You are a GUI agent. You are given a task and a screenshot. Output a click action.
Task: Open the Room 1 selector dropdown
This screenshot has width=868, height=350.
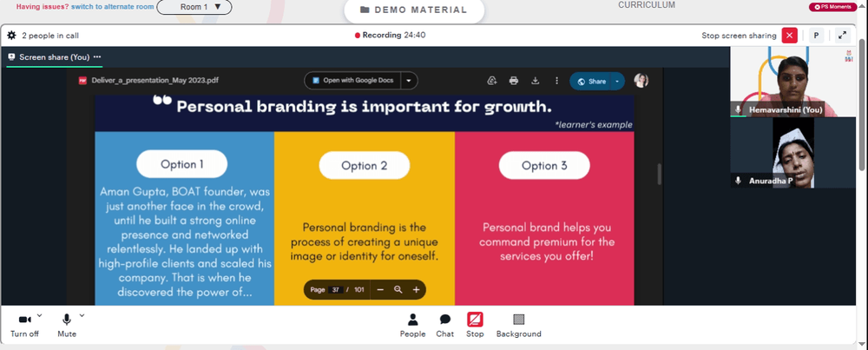pyautogui.click(x=194, y=7)
